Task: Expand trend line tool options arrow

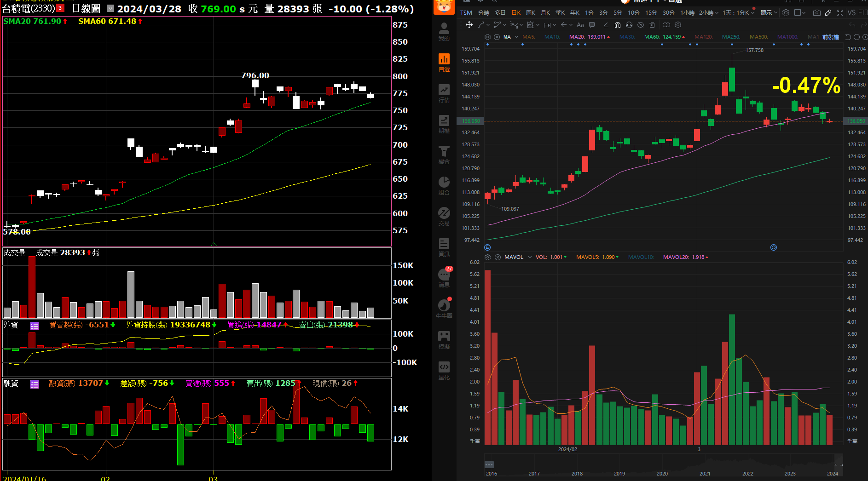Action: click(x=488, y=25)
